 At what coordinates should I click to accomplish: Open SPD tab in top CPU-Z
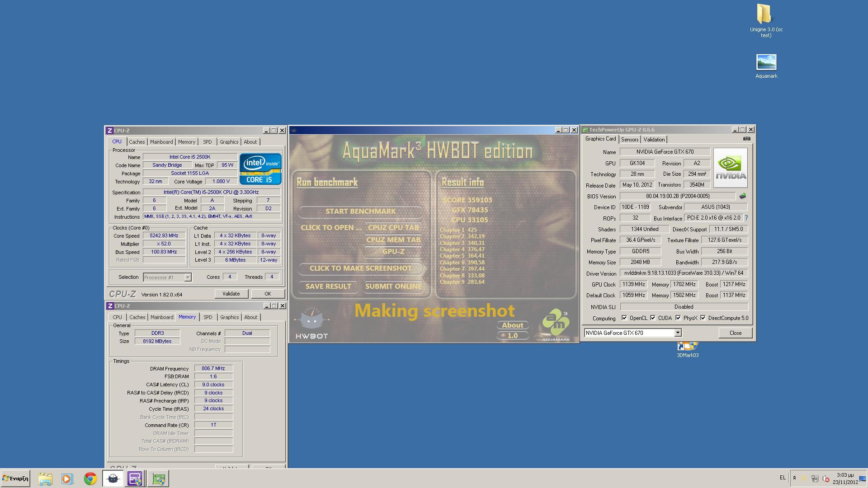click(207, 142)
